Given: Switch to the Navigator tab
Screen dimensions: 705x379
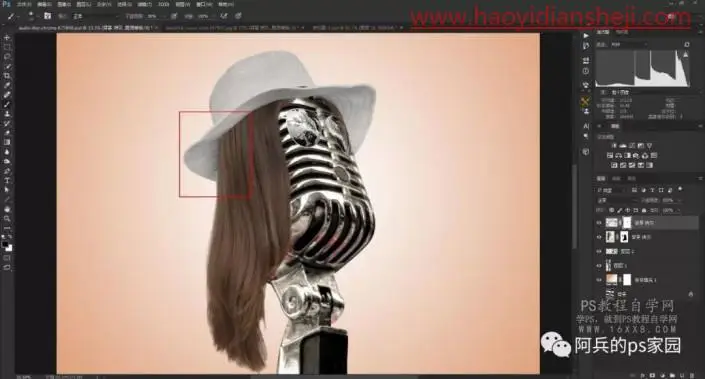Looking at the screenshot, I should click(622, 32).
